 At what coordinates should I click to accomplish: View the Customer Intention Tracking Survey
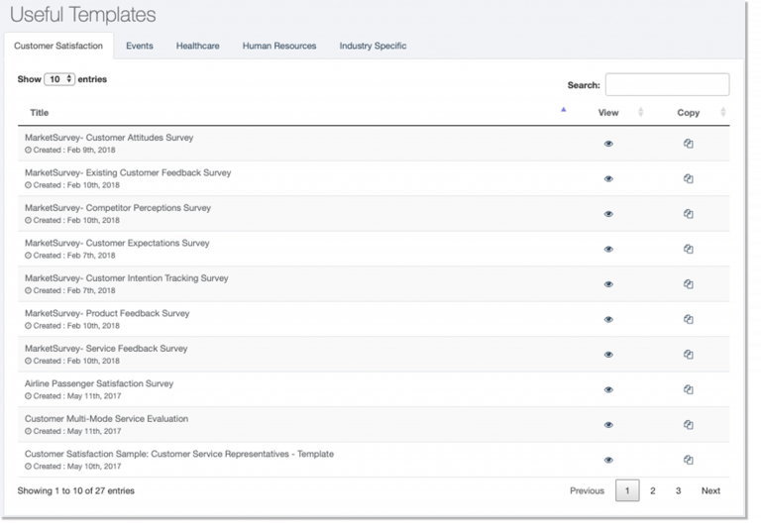click(x=608, y=284)
